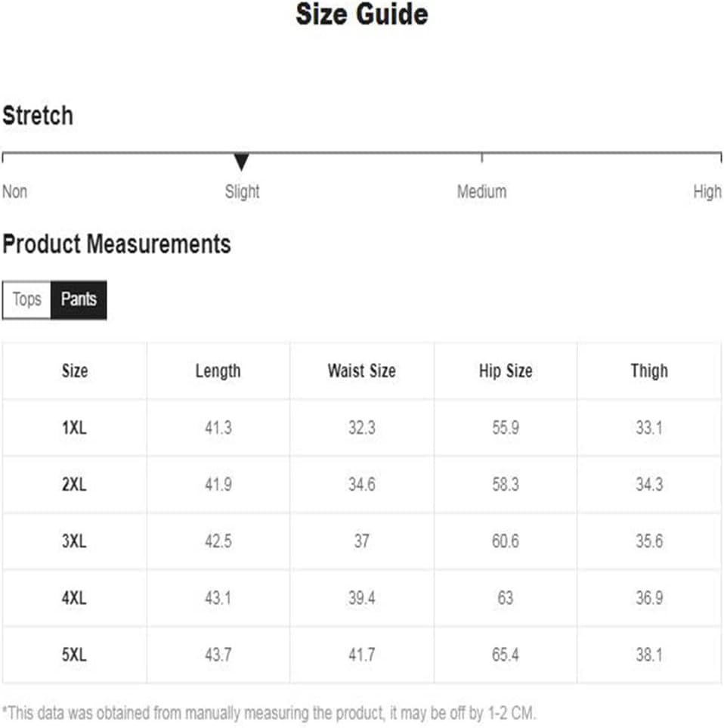Click the Hip Size column header
The width and height of the screenshot is (724, 728).
(x=506, y=371)
